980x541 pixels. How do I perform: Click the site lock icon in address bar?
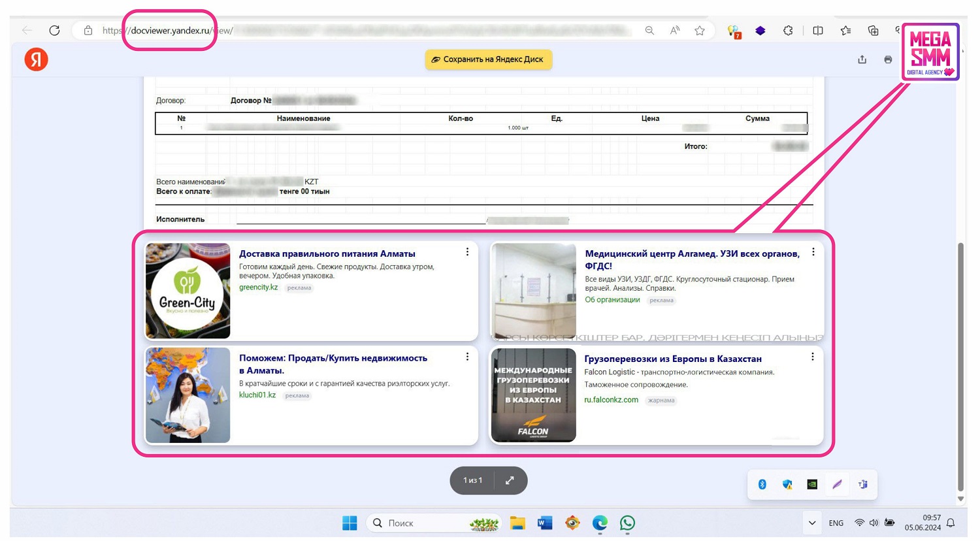click(88, 30)
